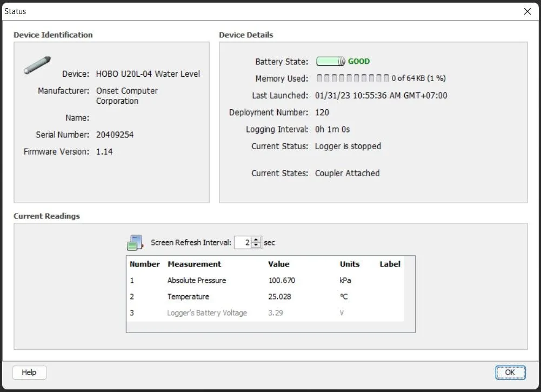Open the Help button
This screenshot has height=392, width=541.
(x=29, y=373)
